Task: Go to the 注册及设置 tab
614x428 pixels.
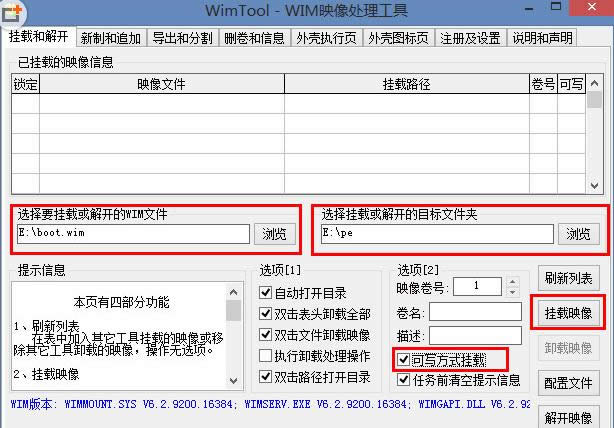Action: [471, 38]
